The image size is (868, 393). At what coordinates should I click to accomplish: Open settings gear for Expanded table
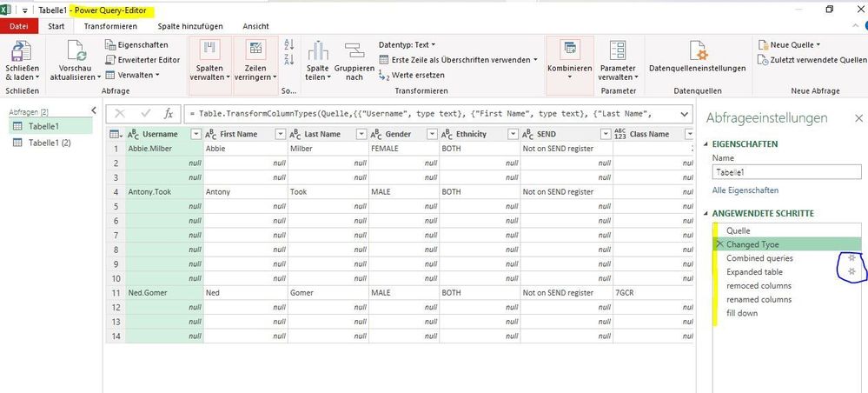pos(852,271)
